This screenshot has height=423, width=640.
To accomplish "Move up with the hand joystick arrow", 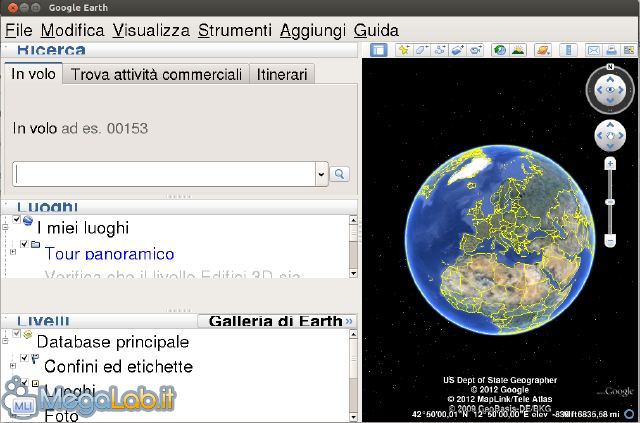I will click(610, 125).
